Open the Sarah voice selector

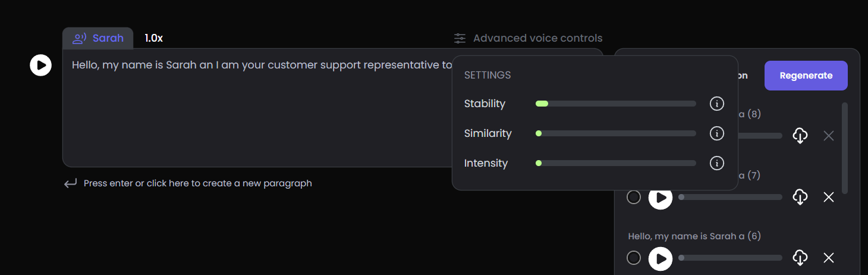point(98,38)
